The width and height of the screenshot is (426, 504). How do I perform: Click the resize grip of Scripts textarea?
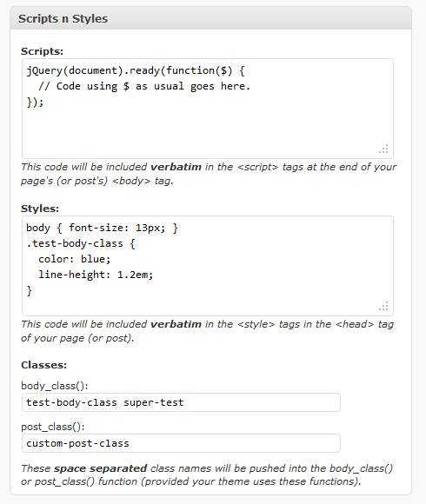click(x=384, y=149)
